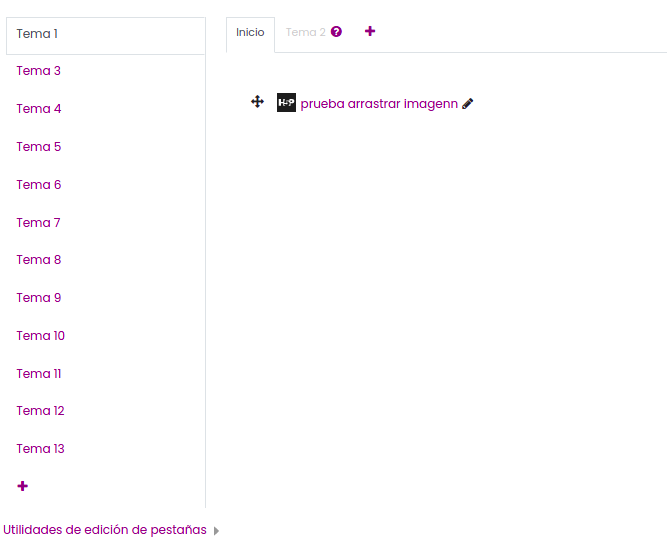Click the help icon next to Tema 2
This screenshot has height=551, width=667.
coord(336,32)
